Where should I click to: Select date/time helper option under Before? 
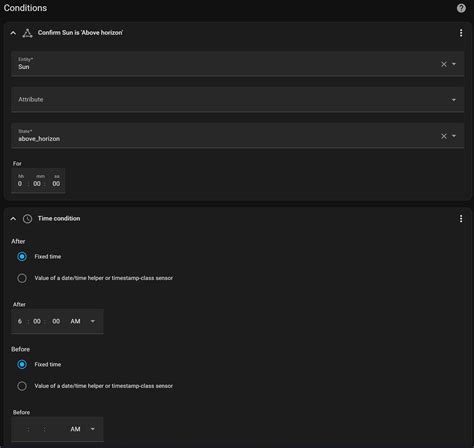pos(22,386)
